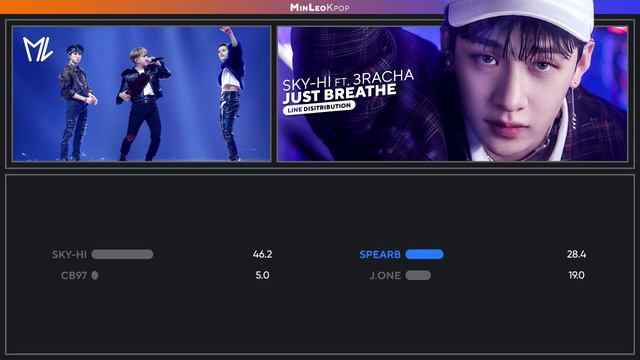640x360 pixels.
Task: Click the JUST BREATHE song title
Action: [340, 95]
